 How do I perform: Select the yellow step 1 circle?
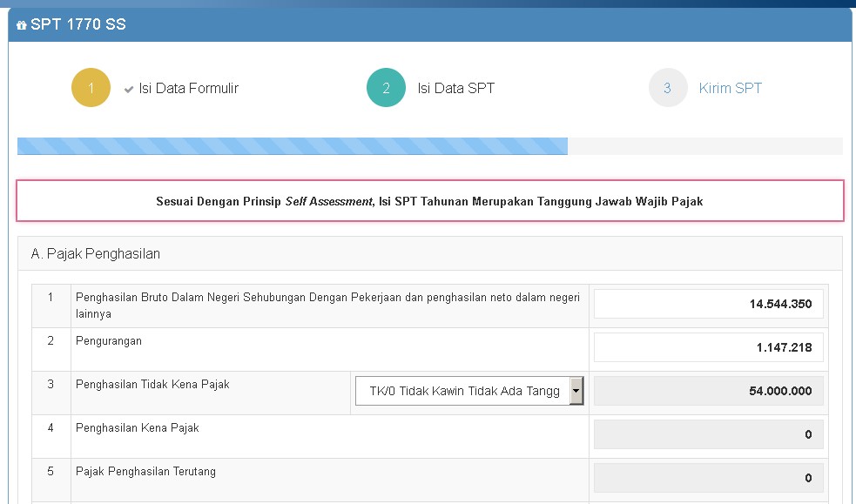point(91,87)
